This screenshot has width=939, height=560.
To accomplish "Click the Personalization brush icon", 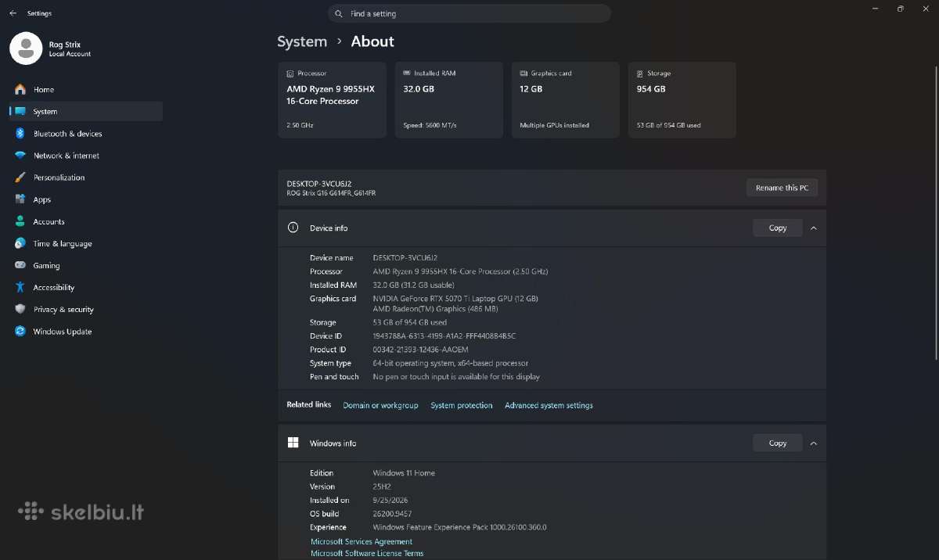I will pyautogui.click(x=20, y=178).
